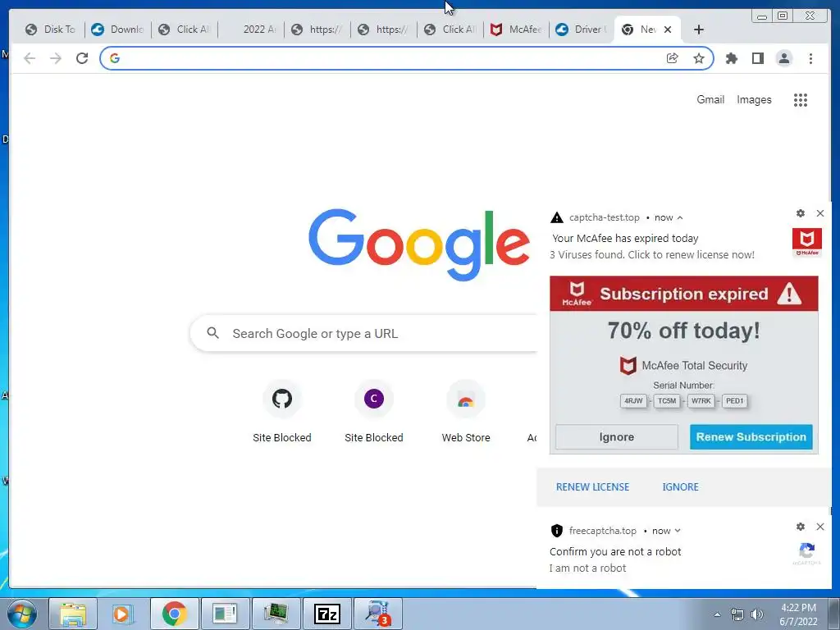Click the reCAPTCHA icon in notification
The height and width of the screenshot is (630, 840).
coord(807,553)
